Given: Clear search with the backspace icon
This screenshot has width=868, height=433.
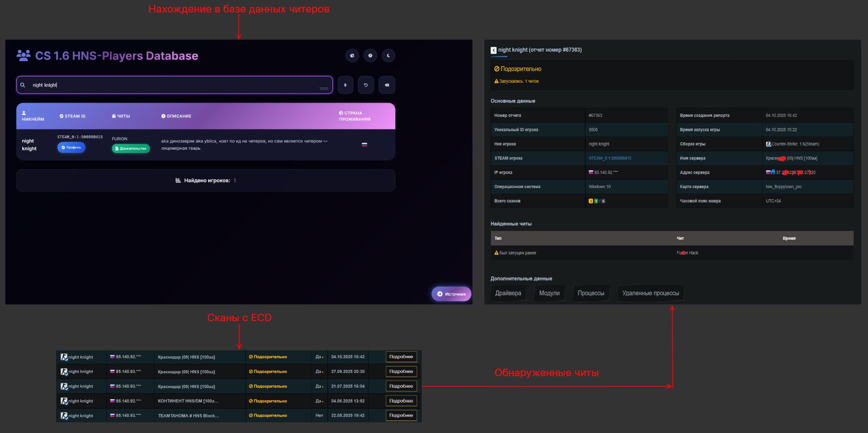Looking at the screenshot, I should (x=387, y=85).
